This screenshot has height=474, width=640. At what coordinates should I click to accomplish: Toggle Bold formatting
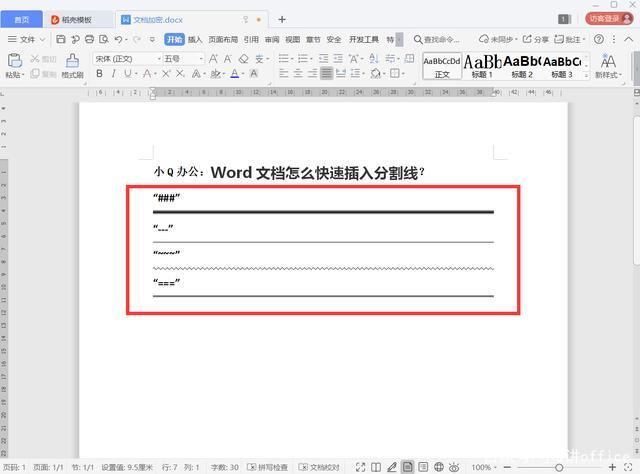[x=99, y=73]
